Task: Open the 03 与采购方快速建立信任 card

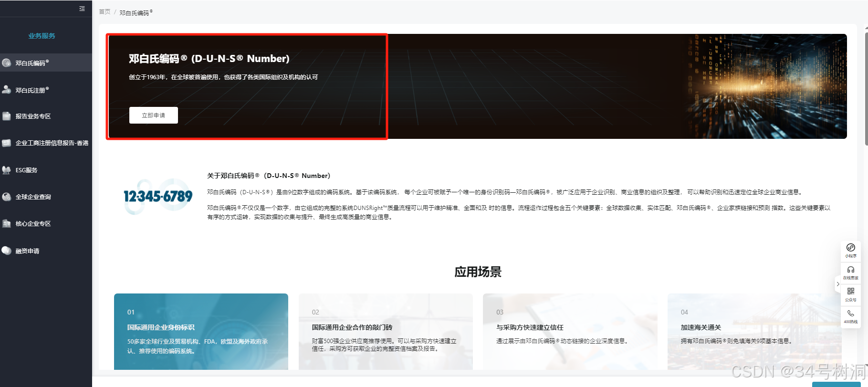Action: [570, 332]
